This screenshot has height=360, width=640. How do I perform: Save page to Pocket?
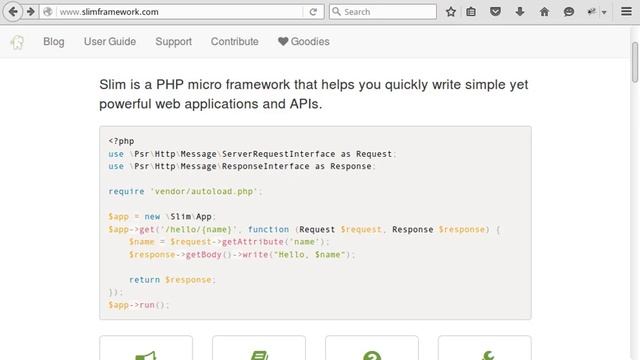[495, 12]
